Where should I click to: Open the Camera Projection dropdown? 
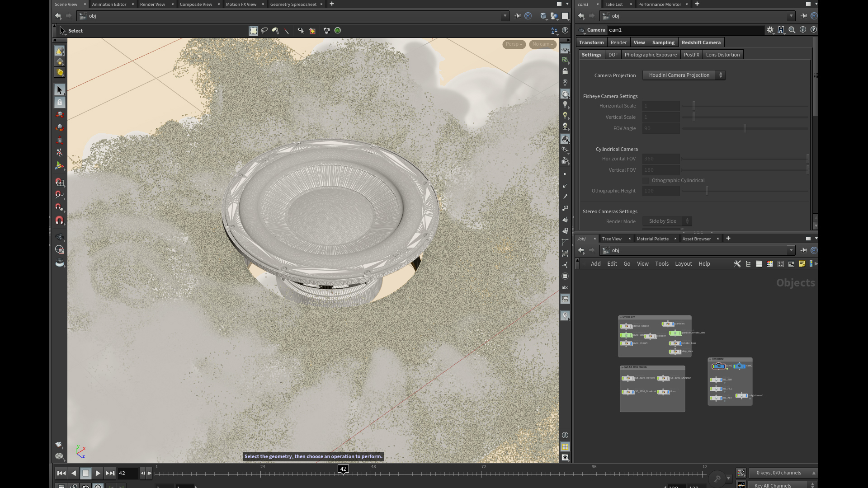[x=684, y=75]
